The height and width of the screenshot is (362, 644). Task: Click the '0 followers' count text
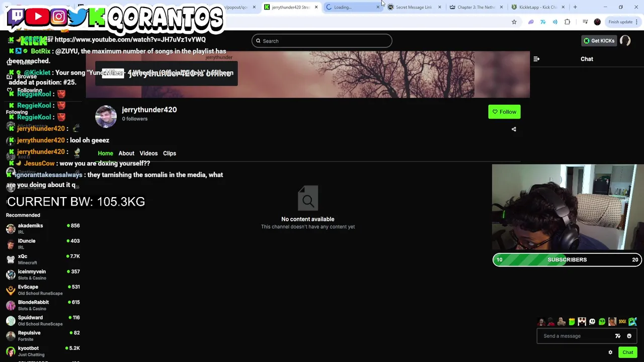134,119
